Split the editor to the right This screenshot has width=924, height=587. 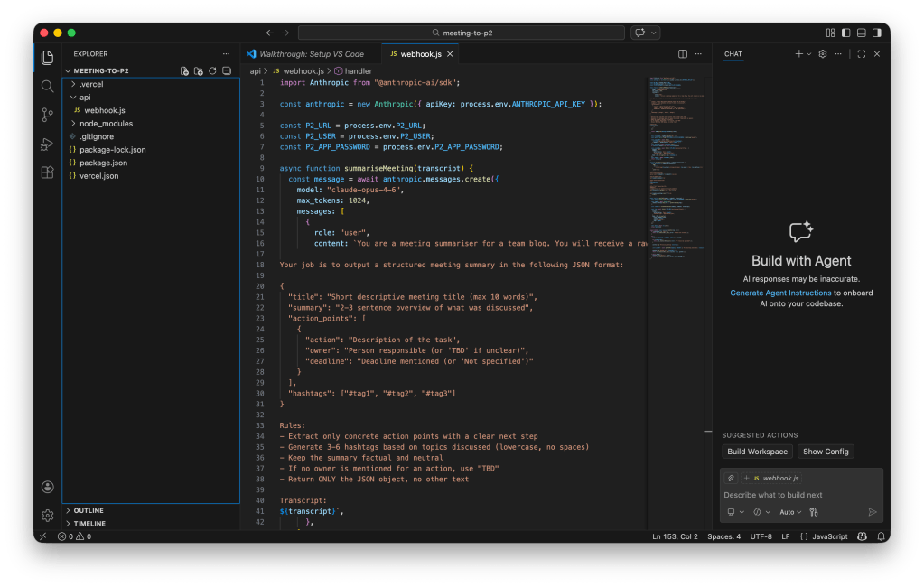[x=682, y=54]
